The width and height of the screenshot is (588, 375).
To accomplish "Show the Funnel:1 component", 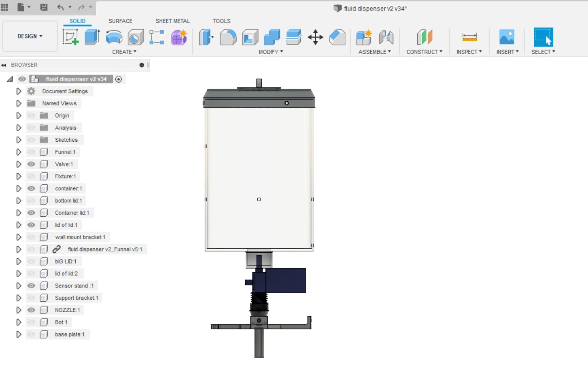I will tap(31, 152).
